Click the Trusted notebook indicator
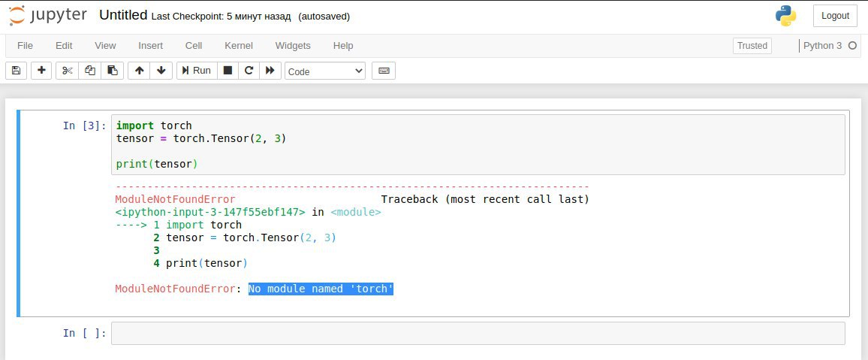The width and height of the screenshot is (868, 360). point(752,45)
